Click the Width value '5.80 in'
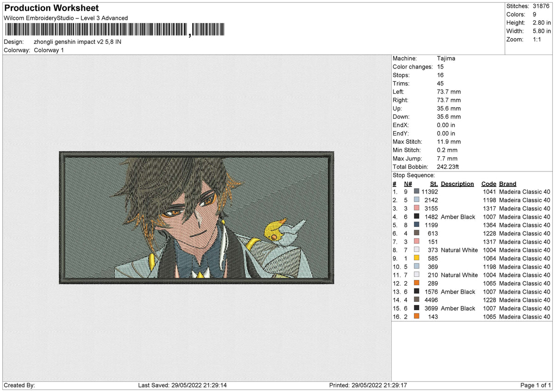The width and height of the screenshot is (555, 392). tap(542, 31)
